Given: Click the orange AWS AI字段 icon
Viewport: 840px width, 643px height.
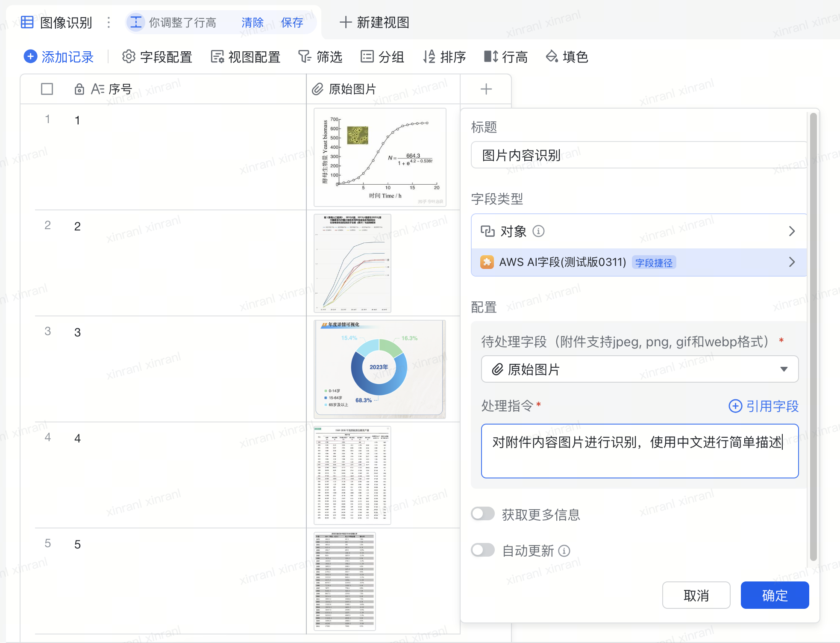Looking at the screenshot, I should pyautogui.click(x=487, y=262).
